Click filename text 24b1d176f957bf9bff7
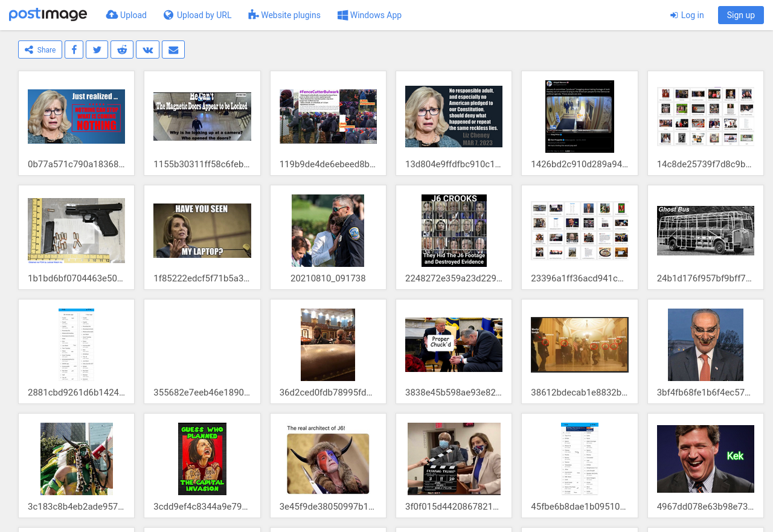773x532 pixels. (x=705, y=278)
